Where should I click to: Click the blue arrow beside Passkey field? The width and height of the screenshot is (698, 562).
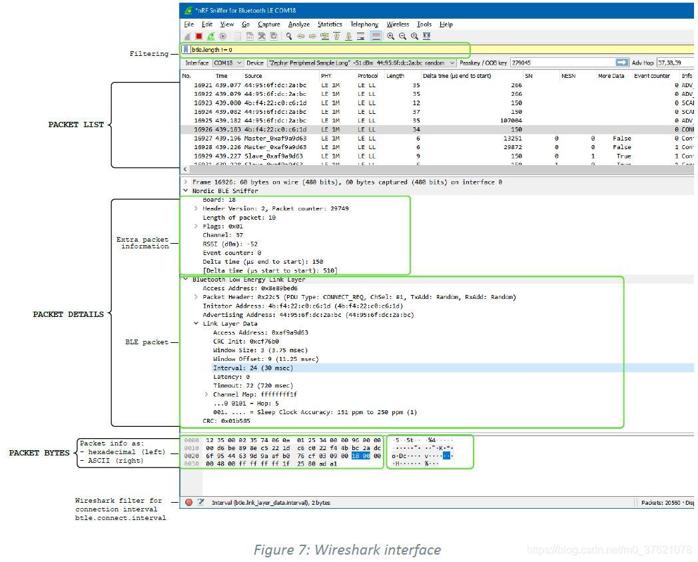pyautogui.click(x=622, y=63)
